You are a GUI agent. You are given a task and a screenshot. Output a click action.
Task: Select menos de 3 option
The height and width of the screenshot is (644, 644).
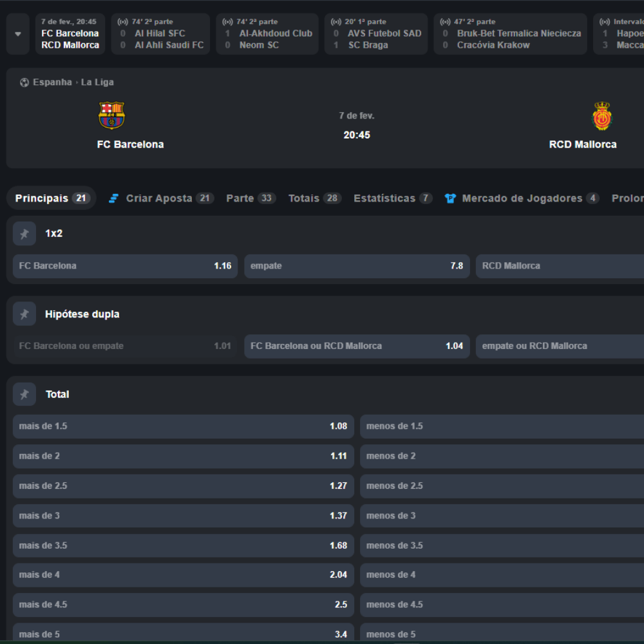tap(502, 516)
